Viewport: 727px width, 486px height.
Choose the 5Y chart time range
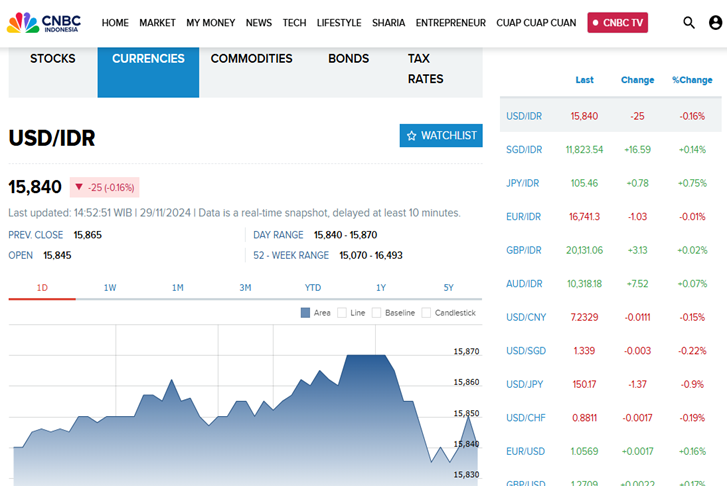[448, 288]
